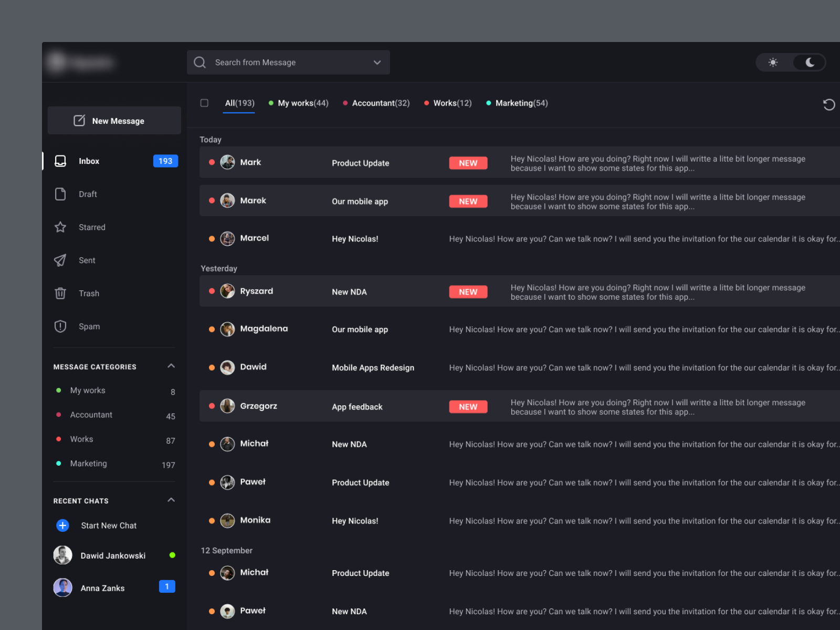
Task: Open the Inbox folder icon
Action: [60, 161]
